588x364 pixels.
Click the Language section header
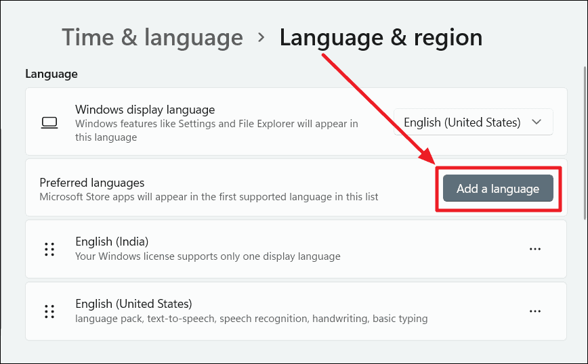coord(51,74)
